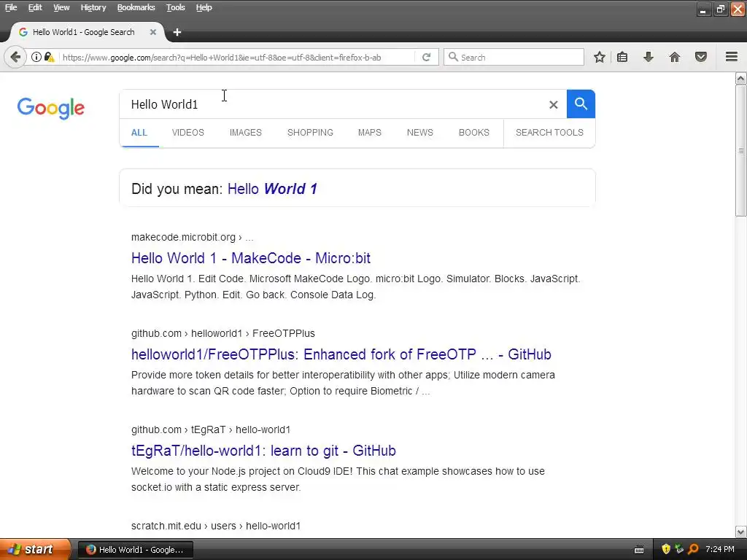
Task: Open the Firefox hamburger menu
Action: coord(732,57)
